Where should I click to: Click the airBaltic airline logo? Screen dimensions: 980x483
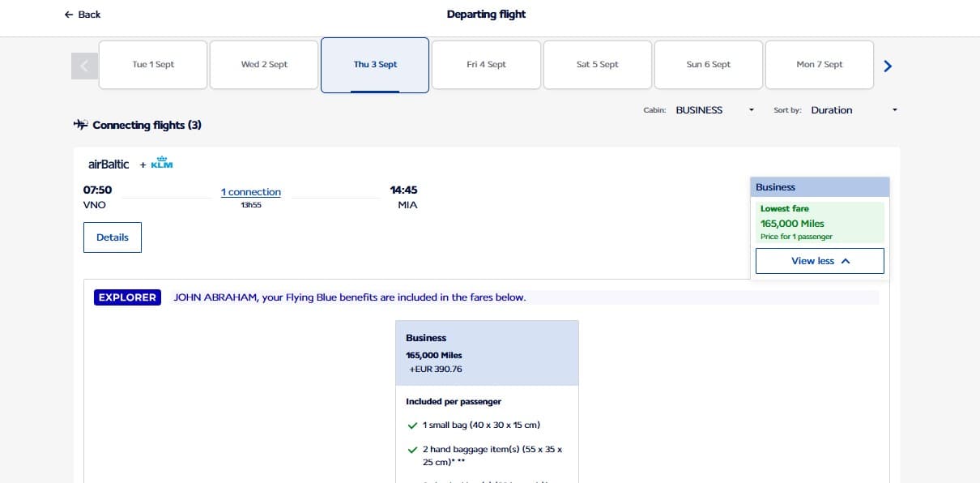(x=109, y=164)
